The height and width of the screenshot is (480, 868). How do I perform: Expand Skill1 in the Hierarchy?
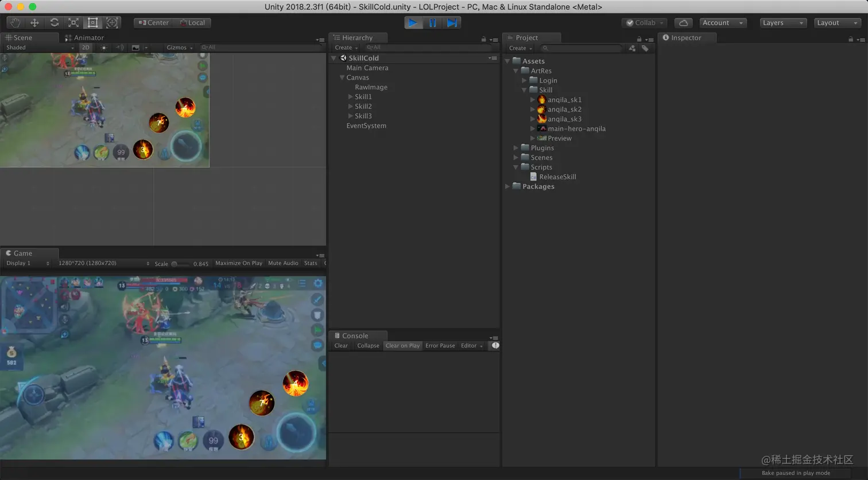pyautogui.click(x=351, y=97)
